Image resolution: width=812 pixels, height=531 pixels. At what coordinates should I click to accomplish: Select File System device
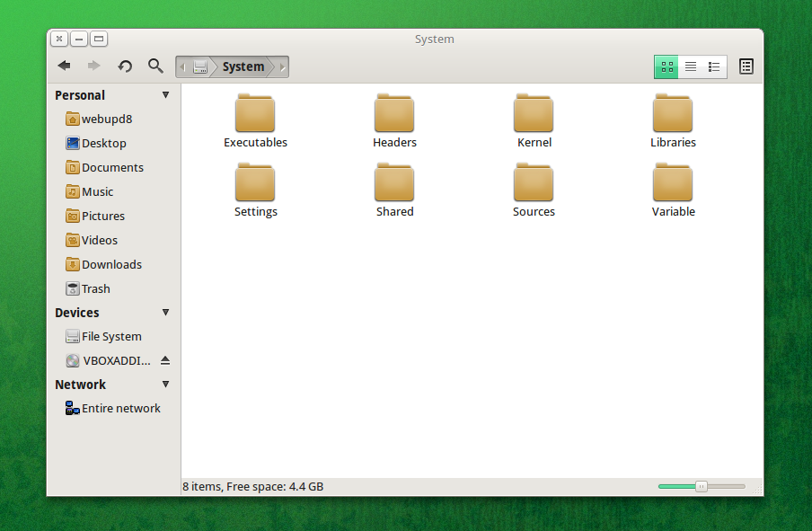pos(103,337)
